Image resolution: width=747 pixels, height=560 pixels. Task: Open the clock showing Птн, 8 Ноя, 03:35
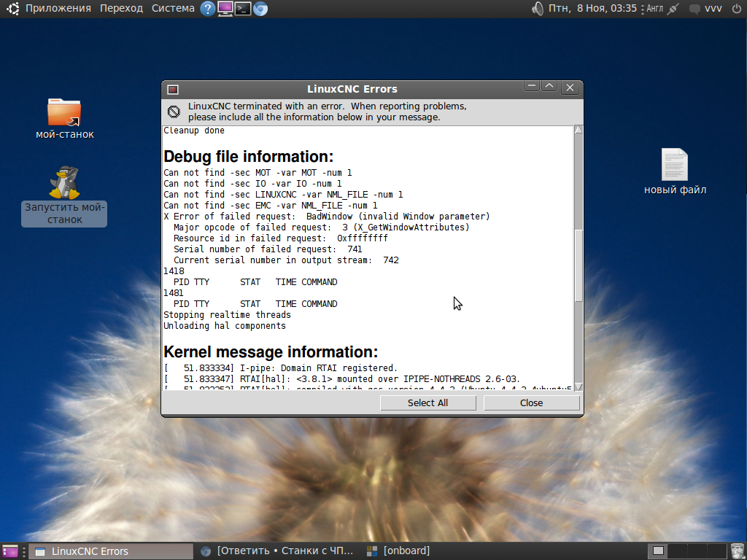coord(592,9)
